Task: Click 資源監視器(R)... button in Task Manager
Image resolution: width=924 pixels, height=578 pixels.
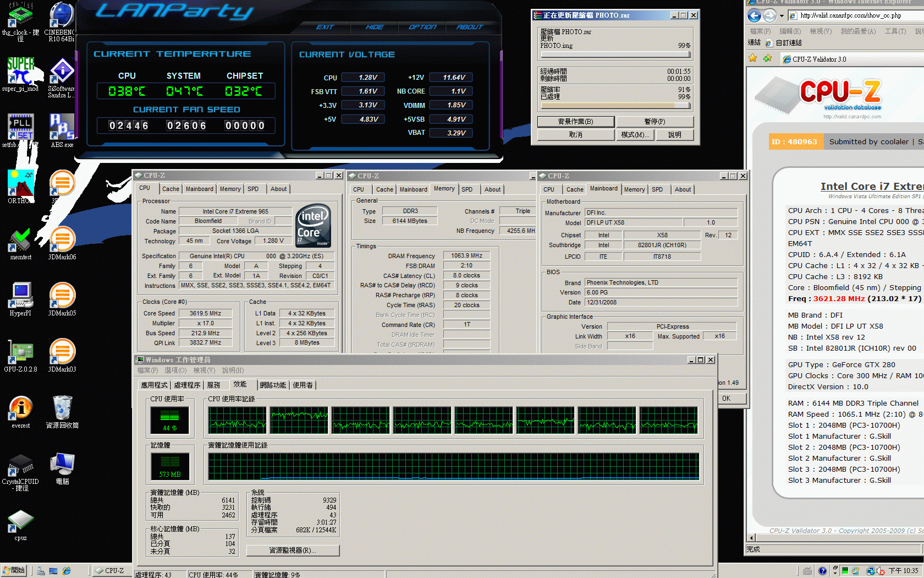Action: [293, 550]
